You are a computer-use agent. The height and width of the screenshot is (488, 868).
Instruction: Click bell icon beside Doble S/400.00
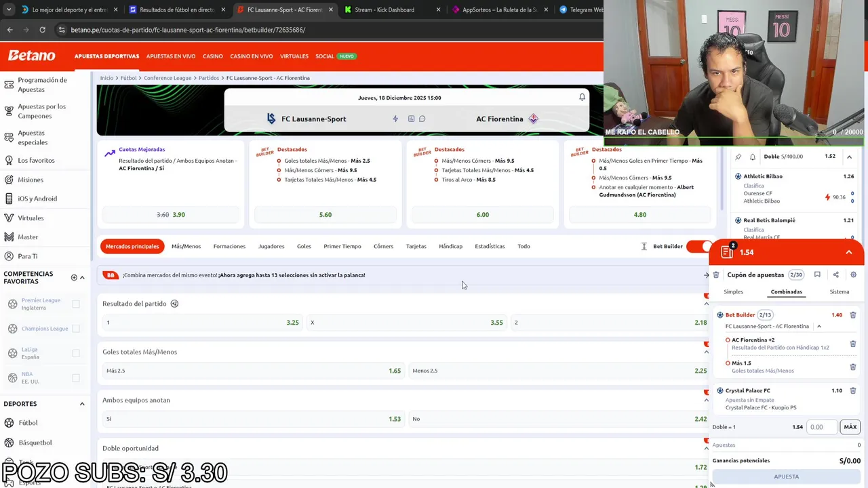[x=753, y=157]
